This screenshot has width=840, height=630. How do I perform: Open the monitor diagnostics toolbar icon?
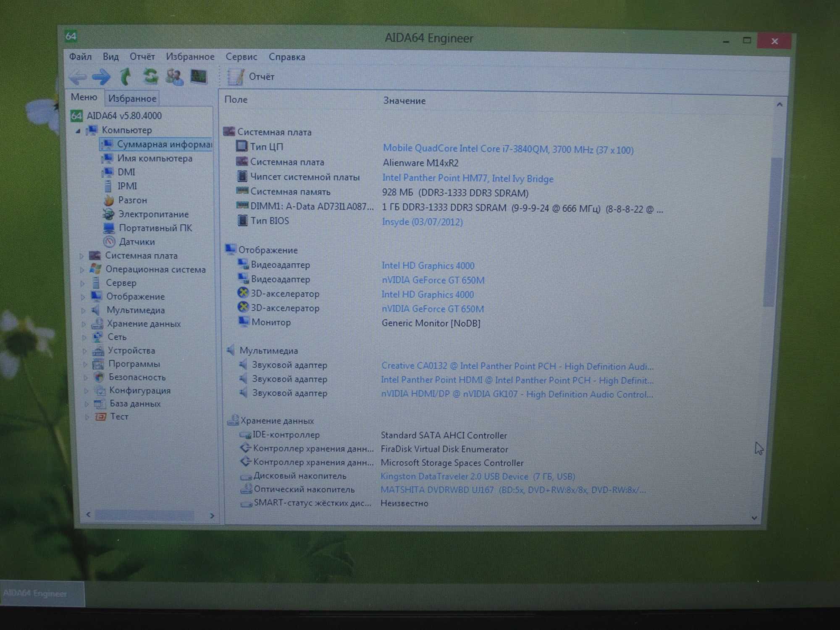[x=199, y=76]
